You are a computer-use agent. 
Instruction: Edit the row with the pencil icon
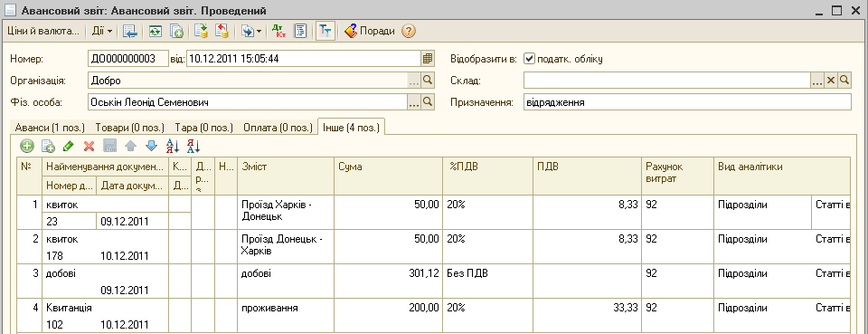(x=68, y=147)
